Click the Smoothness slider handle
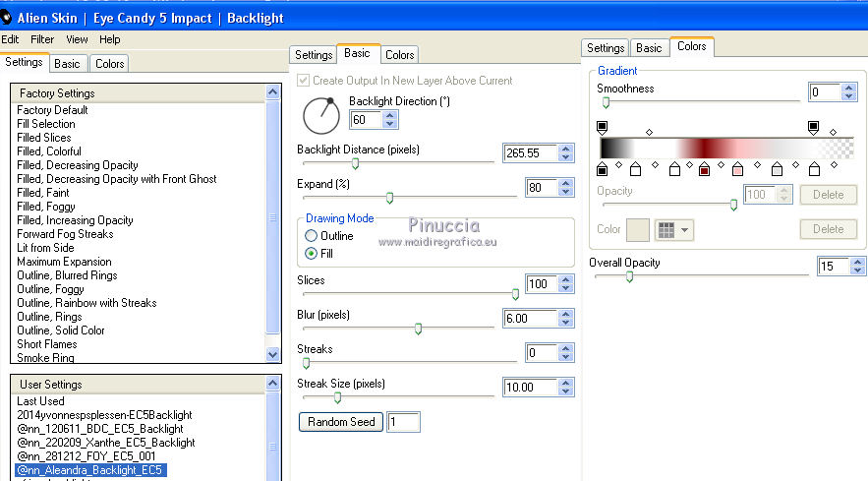 [x=607, y=102]
